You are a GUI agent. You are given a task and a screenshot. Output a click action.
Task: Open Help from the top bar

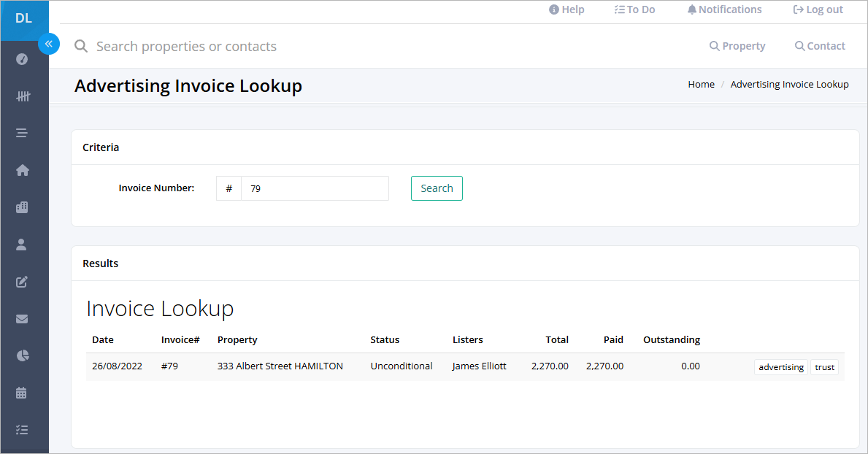(x=566, y=9)
